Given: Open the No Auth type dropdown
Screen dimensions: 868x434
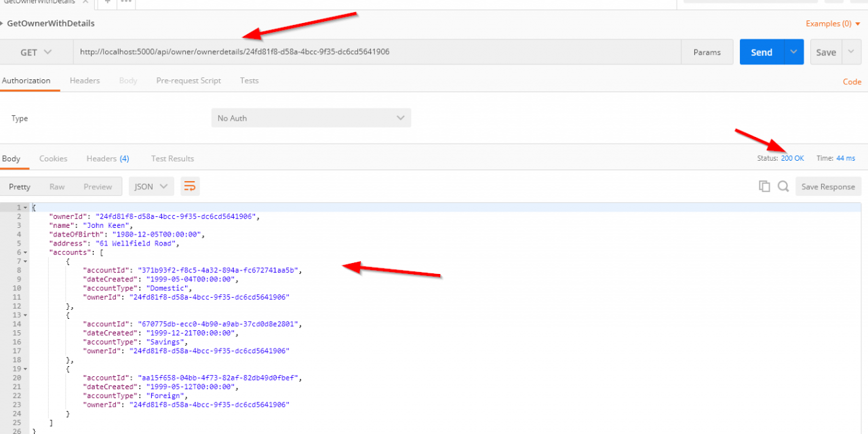Looking at the screenshot, I should click(311, 118).
